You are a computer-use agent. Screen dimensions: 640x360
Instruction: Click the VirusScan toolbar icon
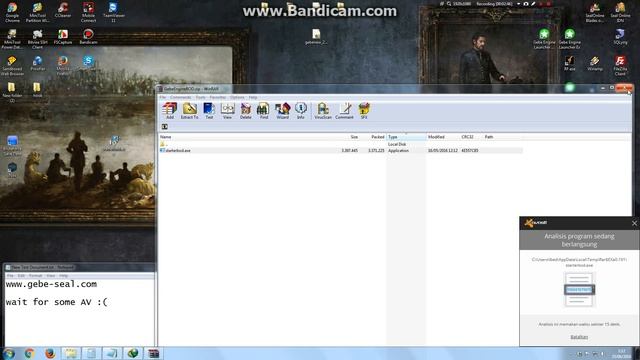(x=323, y=111)
